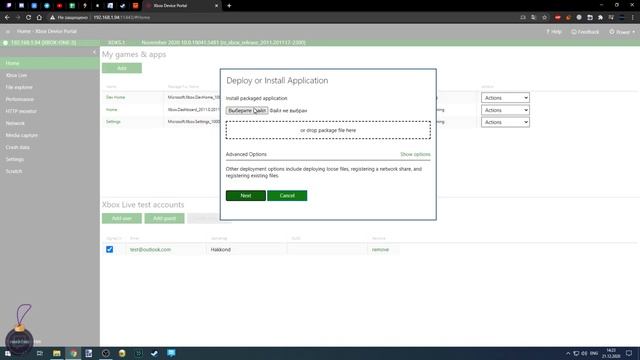Open File Explorer from the taskbar
Viewport: 640px width, 360px height.
[x=57, y=353]
